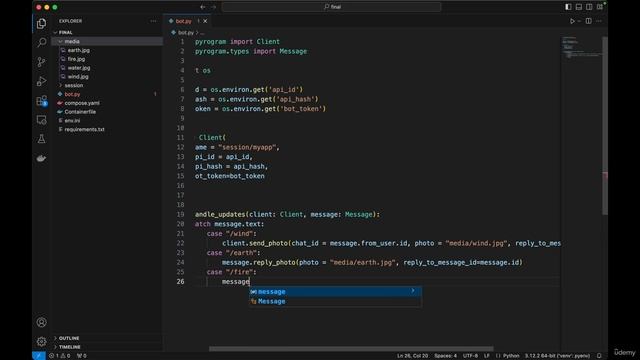Open the Accounts menu in activity bar
The height and width of the screenshot is (360, 640).
click(41, 322)
